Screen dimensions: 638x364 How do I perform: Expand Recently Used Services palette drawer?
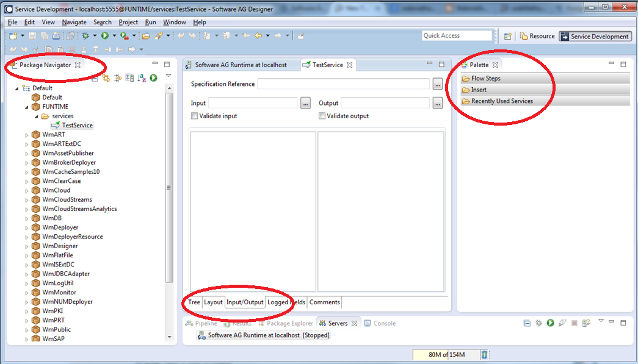click(545, 101)
